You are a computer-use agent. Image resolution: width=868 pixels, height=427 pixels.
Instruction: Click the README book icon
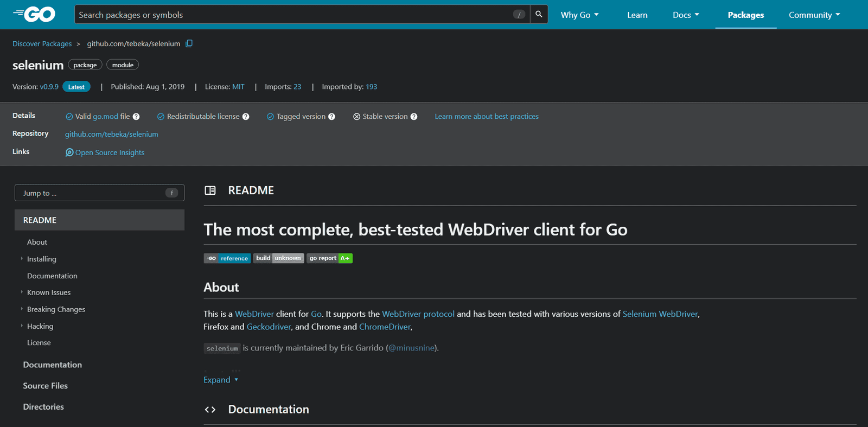click(210, 190)
